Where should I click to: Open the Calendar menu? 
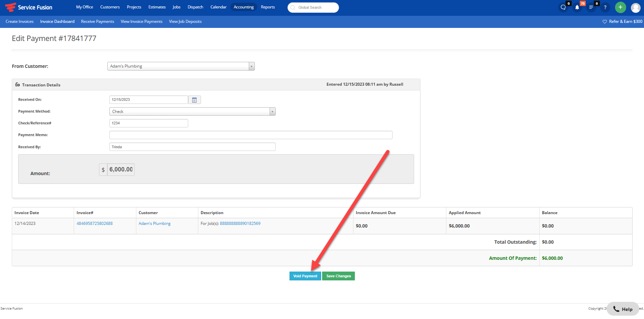click(x=218, y=7)
